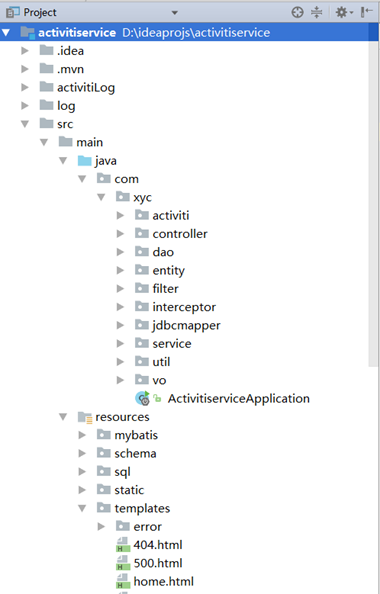Screen dimensions: 380x594
Task: Select the log folder icon
Action: 47,105
